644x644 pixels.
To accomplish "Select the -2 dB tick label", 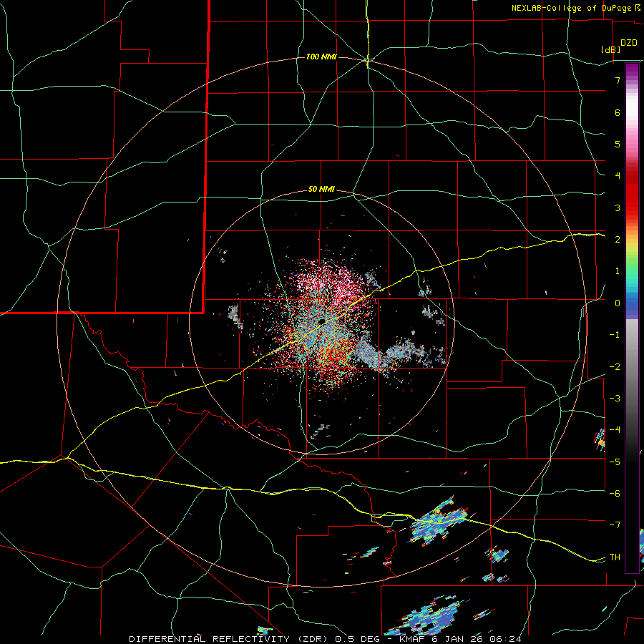I will click(x=615, y=367).
